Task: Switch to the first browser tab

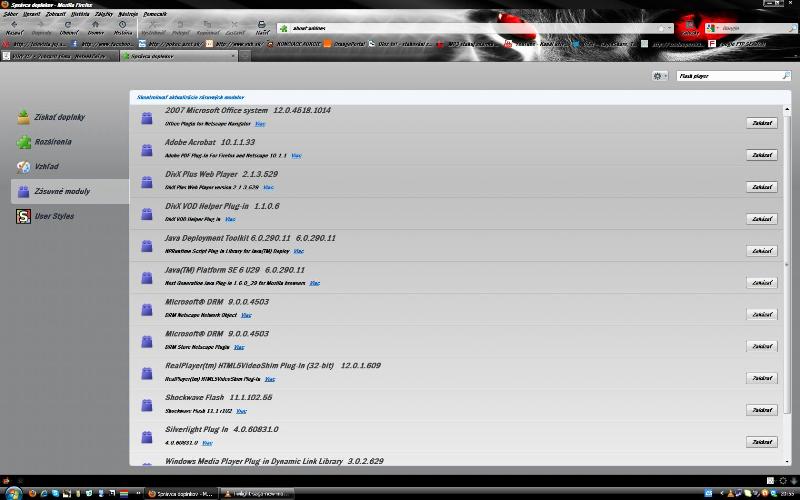Action: pos(60,56)
